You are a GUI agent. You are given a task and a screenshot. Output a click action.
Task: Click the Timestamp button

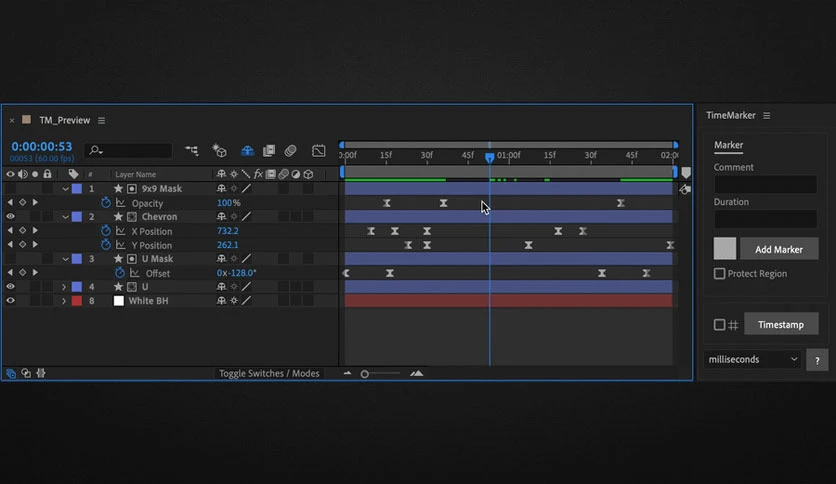(x=781, y=324)
